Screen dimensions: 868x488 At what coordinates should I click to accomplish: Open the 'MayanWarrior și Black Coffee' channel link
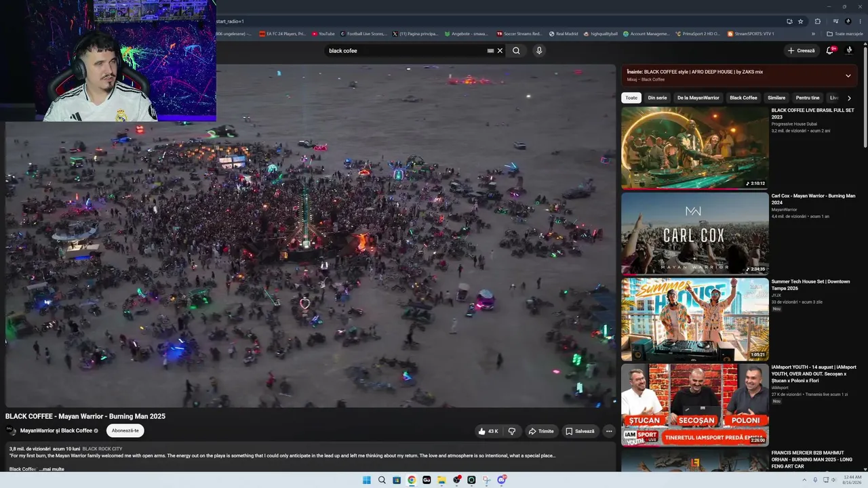pyautogui.click(x=56, y=431)
